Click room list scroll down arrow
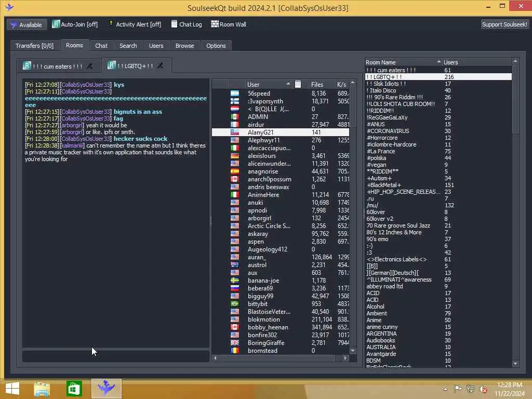Viewport: 532px width, 399px height. 515,364
